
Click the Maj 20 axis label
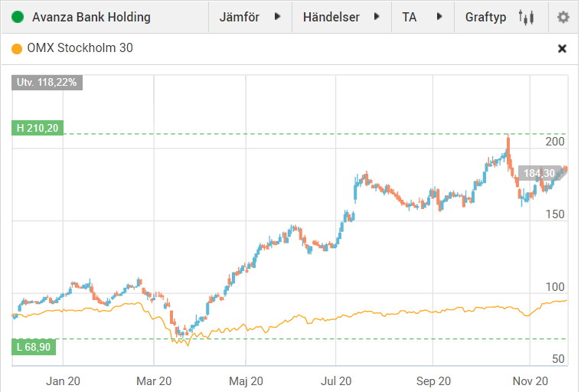246,381
